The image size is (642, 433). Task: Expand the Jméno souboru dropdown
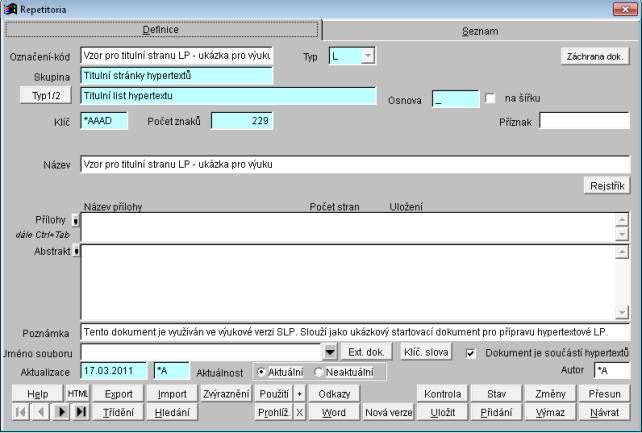pos(331,353)
